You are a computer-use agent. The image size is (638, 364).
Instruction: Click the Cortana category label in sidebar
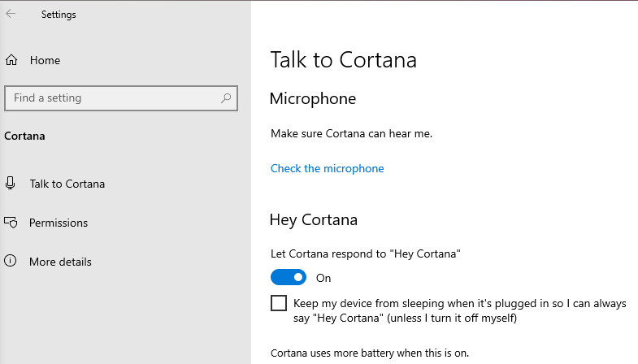(24, 136)
